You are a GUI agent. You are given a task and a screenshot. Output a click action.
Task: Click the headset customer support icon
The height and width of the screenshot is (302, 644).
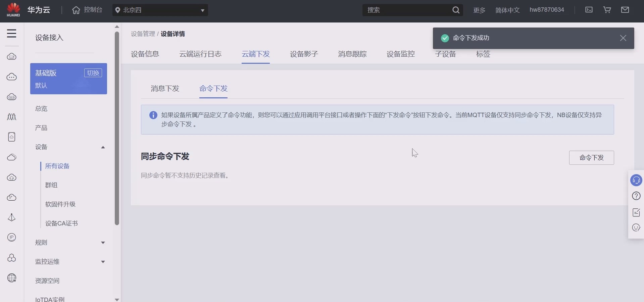[x=636, y=180]
